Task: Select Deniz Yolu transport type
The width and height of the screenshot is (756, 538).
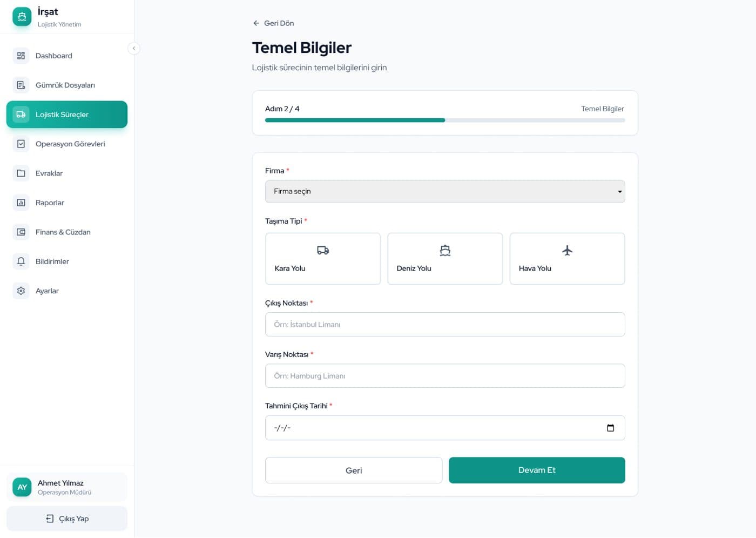Action: click(x=445, y=259)
